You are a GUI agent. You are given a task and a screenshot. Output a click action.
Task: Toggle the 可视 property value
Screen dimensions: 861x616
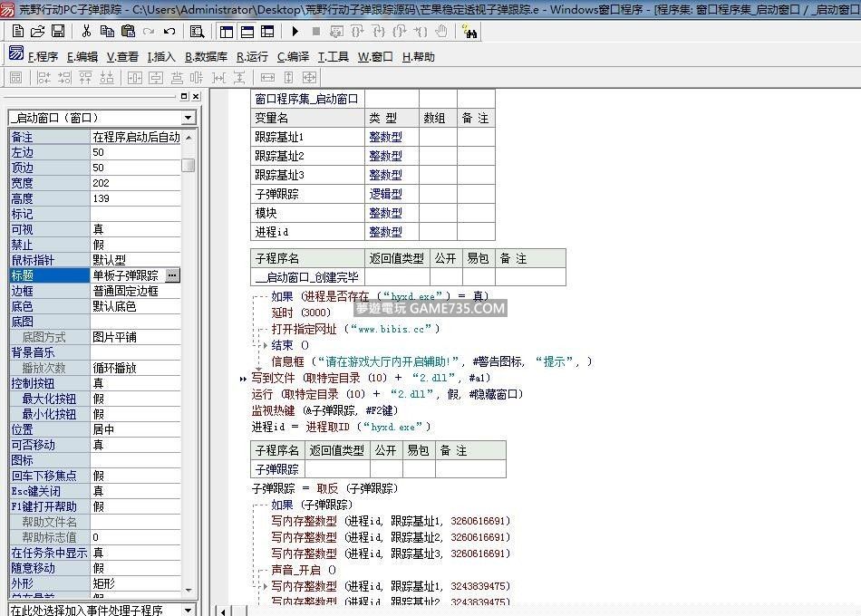click(x=136, y=229)
